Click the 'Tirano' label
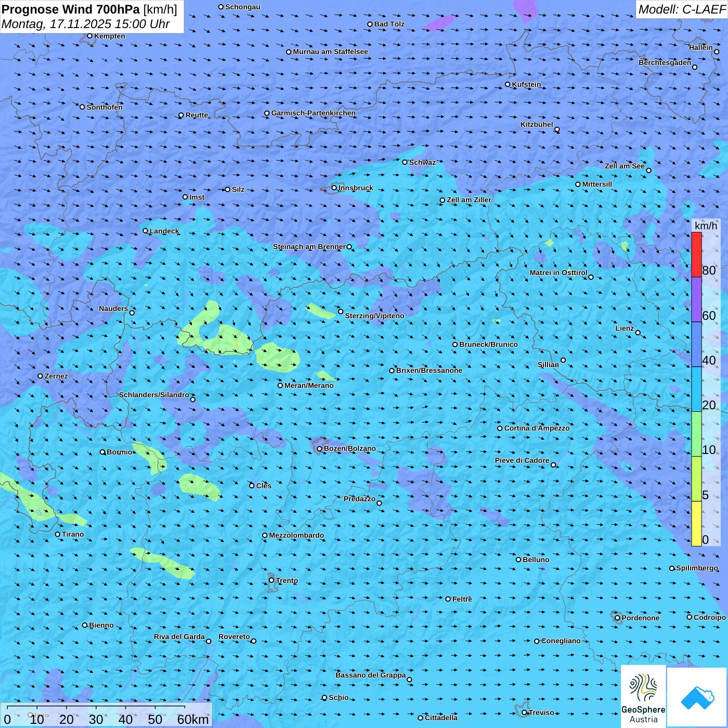 (x=73, y=534)
